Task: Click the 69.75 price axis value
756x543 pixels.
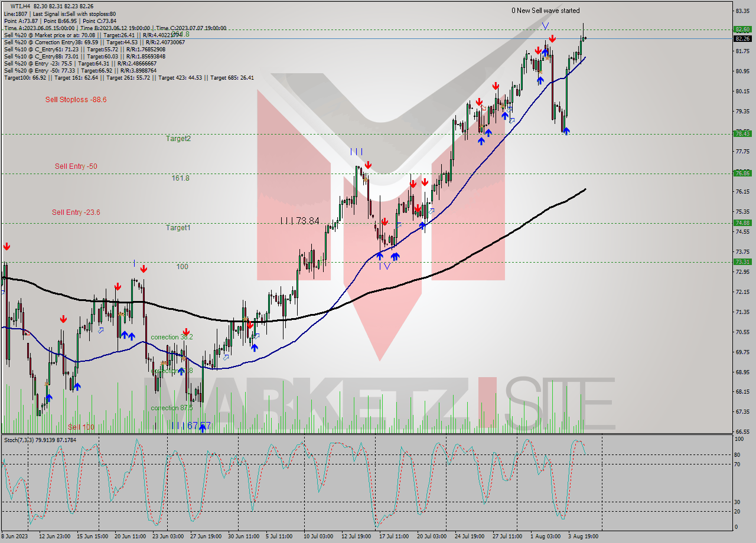Action: (742, 352)
